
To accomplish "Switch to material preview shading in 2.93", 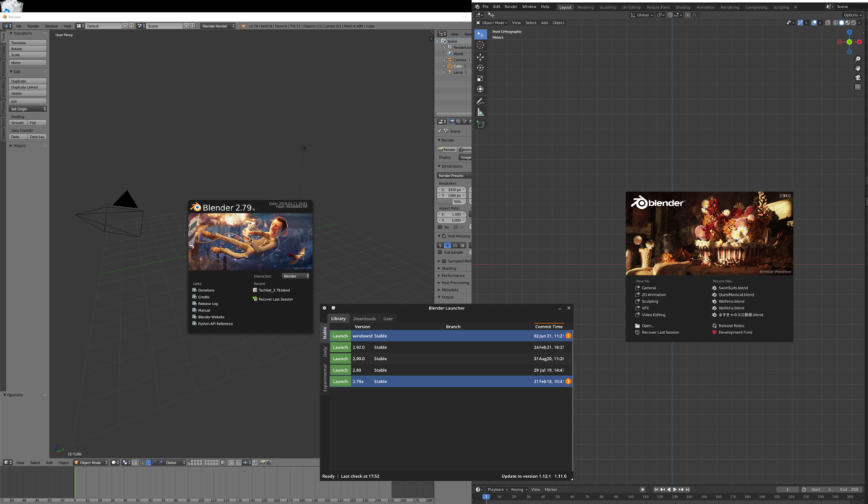I will [848, 22].
